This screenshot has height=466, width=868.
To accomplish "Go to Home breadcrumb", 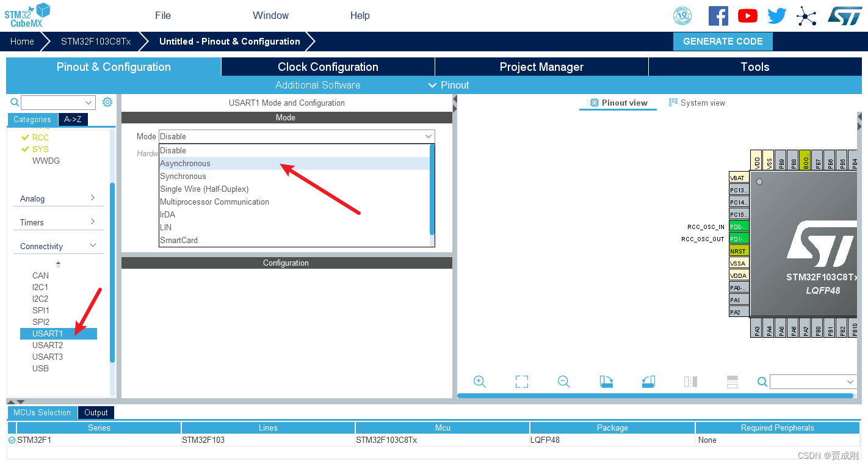I will coord(22,42).
